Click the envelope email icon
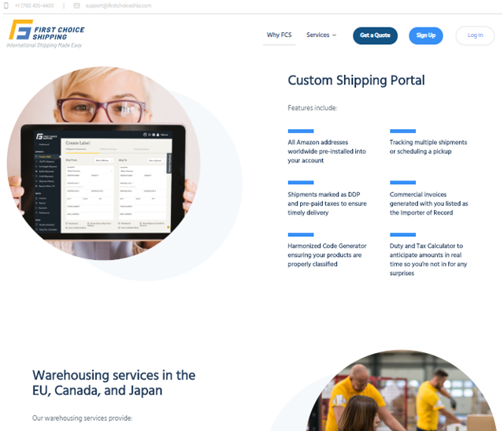Image resolution: width=504 pixels, height=431 pixels. tap(76, 6)
